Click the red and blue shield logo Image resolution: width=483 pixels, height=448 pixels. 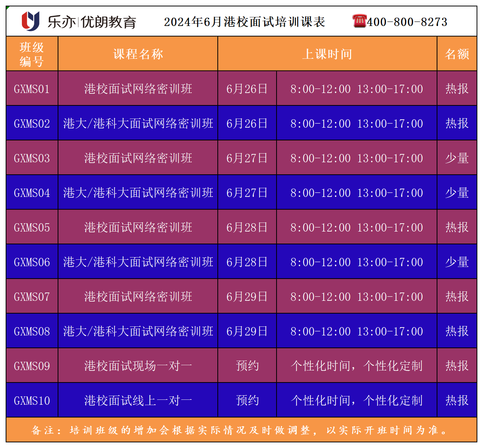pos(31,21)
